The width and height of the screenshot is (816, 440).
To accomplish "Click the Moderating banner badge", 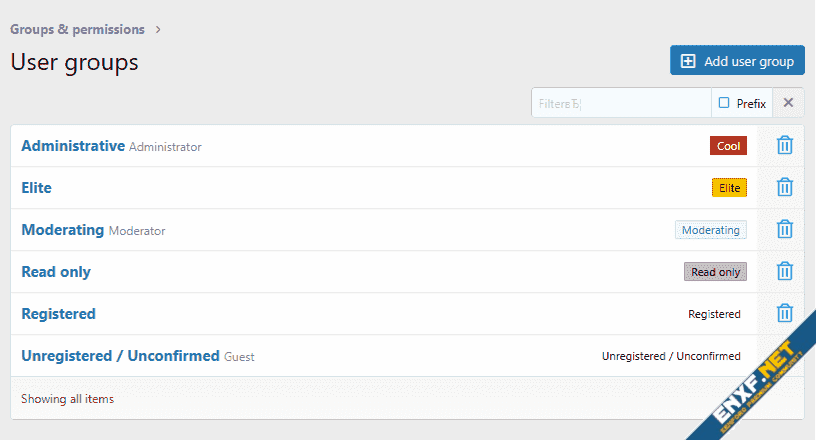I will [710, 230].
